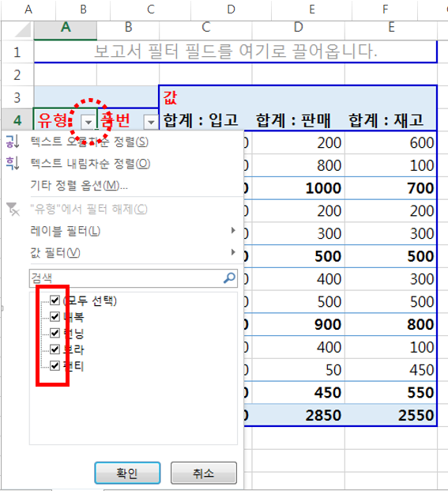This screenshot has width=448, height=491.
Task: Uncheck the 런닝 item checkbox
Action: coord(55,333)
